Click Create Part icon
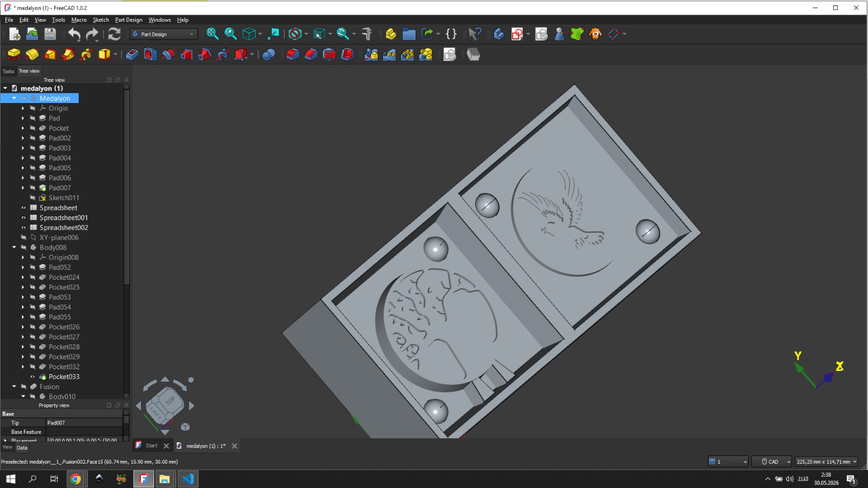The width and height of the screenshot is (868, 488). [391, 34]
